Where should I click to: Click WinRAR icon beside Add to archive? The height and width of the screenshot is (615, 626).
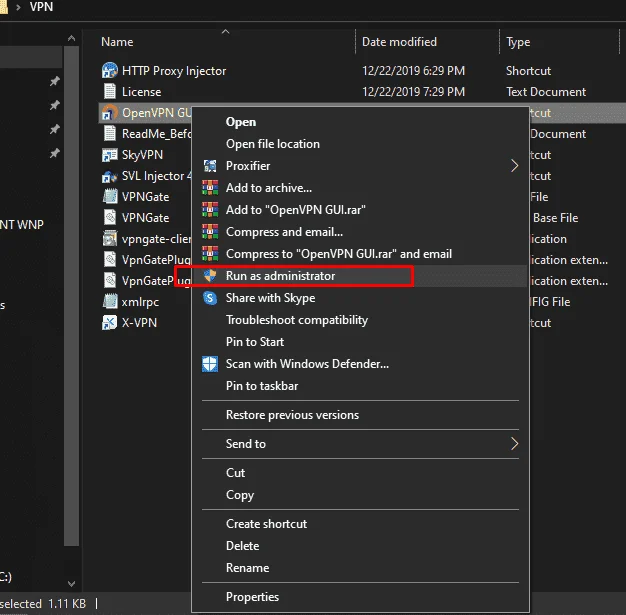point(210,188)
